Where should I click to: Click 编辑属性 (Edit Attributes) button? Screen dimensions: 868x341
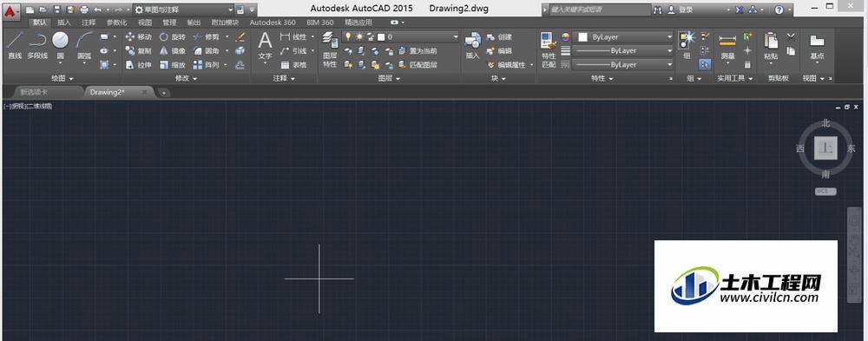click(510, 65)
